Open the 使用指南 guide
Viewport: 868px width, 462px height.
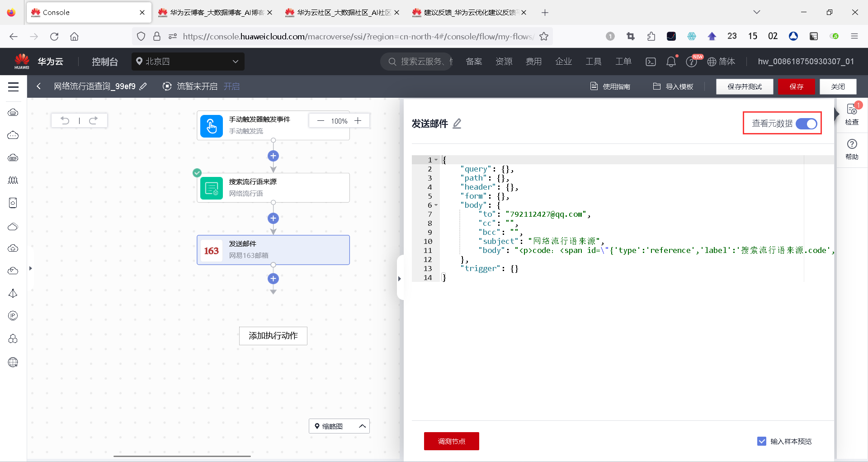610,86
